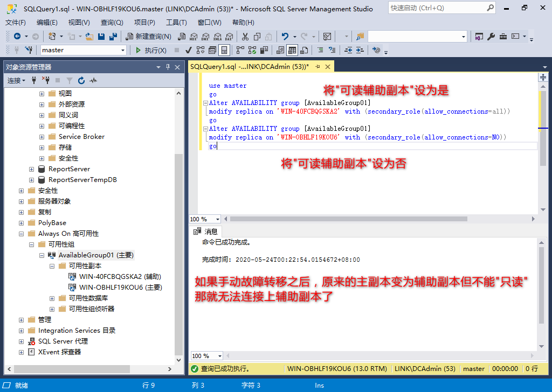
Task: Click the MDX query icon
Action: tap(194, 36)
